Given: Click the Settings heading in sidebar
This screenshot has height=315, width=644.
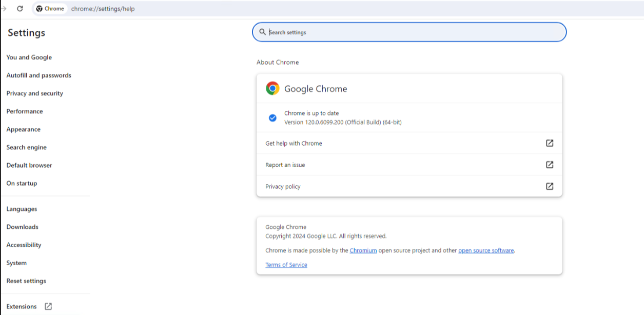Looking at the screenshot, I should (27, 33).
